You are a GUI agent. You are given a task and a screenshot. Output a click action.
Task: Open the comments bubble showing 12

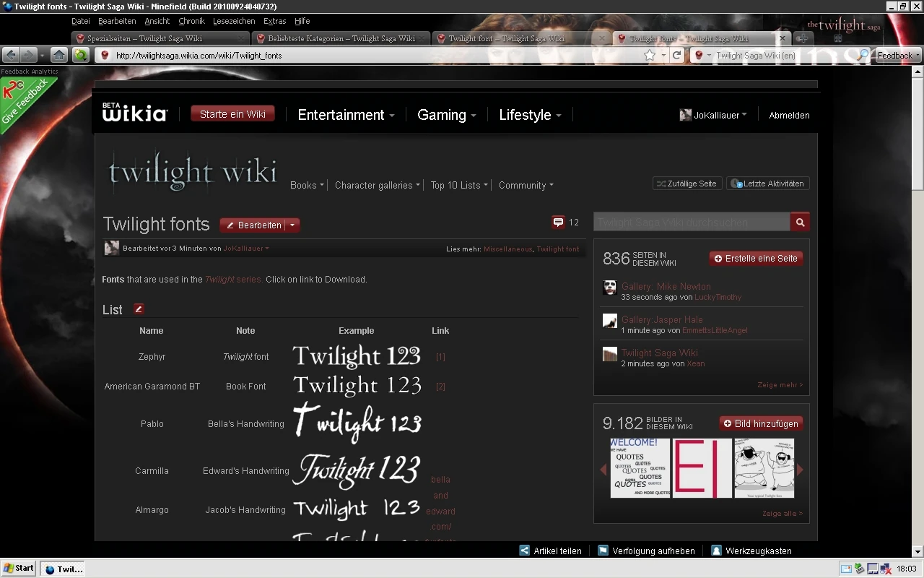558,223
